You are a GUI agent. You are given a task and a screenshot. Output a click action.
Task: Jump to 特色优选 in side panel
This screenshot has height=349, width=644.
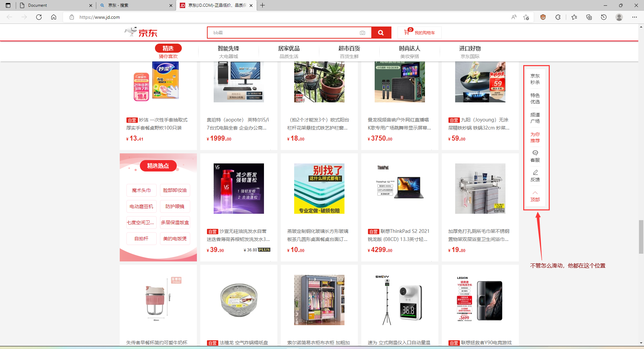pyautogui.click(x=535, y=98)
